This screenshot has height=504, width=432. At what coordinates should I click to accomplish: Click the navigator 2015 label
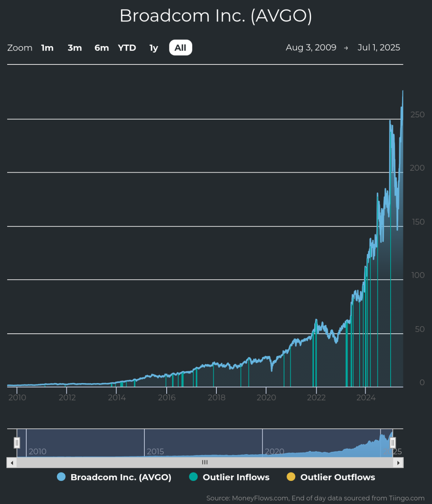(x=156, y=451)
